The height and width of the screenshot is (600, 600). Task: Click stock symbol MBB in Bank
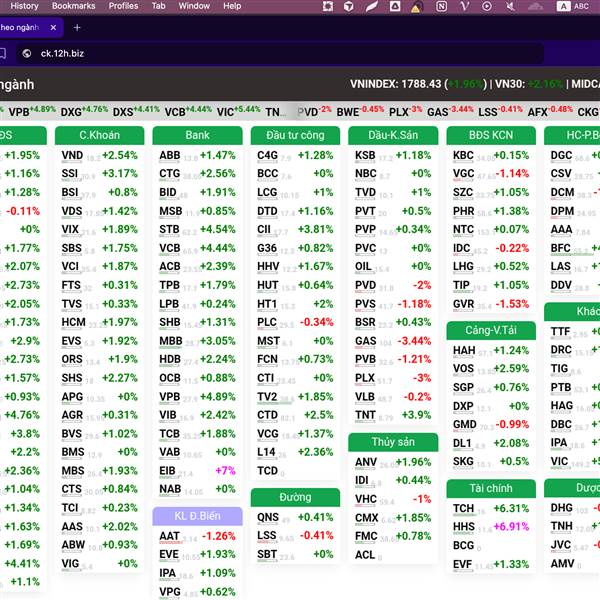[171, 341]
